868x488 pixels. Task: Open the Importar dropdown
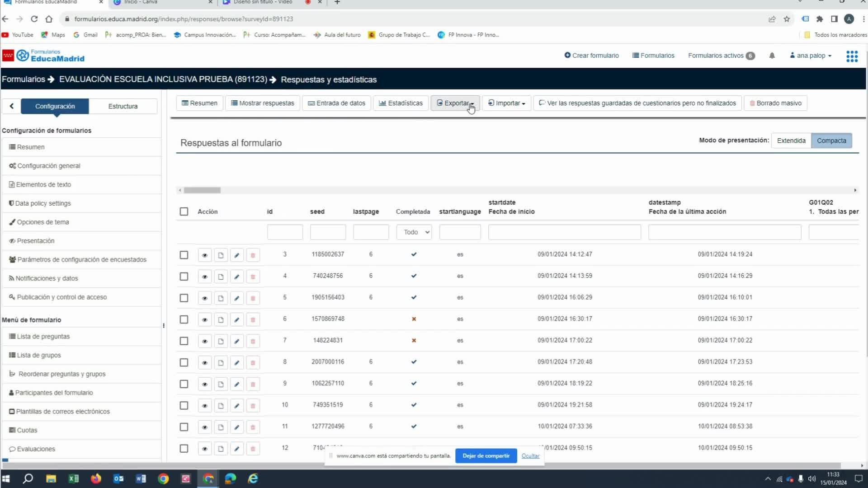506,103
